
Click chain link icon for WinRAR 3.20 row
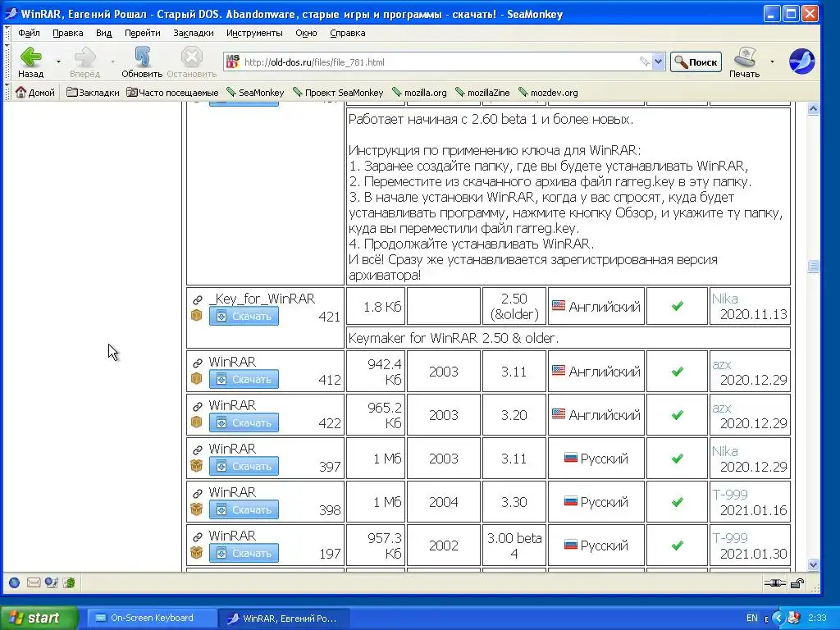[x=198, y=407]
